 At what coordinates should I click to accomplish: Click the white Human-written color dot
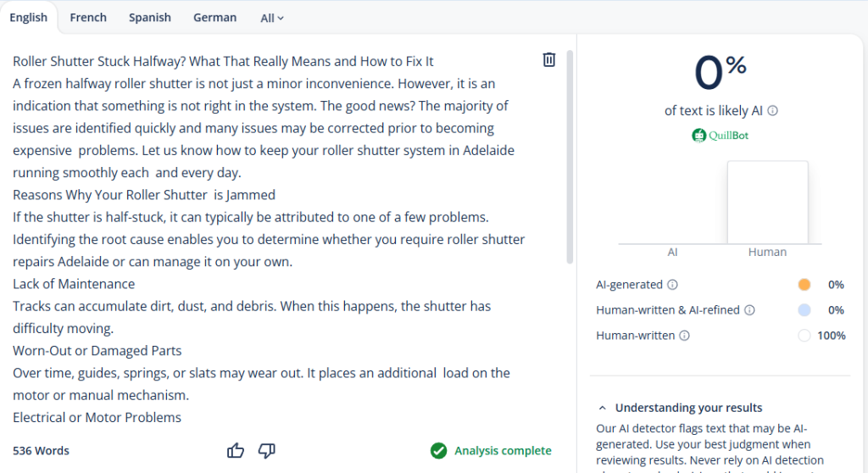click(x=804, y=336)
